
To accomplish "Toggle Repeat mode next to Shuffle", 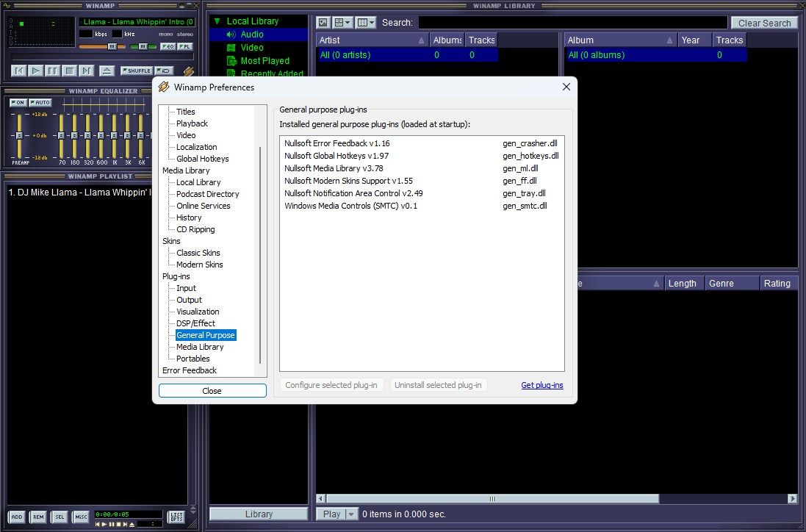I will [165, 71].
